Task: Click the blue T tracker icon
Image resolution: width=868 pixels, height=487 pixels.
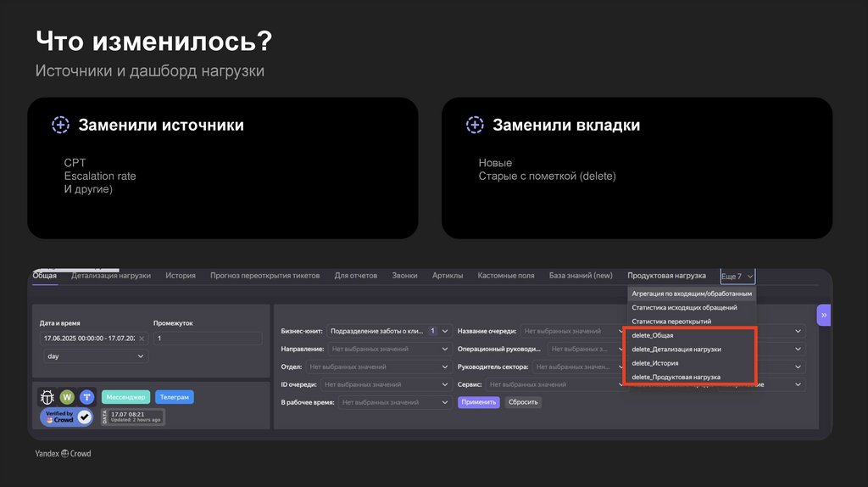Action: pyautogui.click(x=86, y=397)
